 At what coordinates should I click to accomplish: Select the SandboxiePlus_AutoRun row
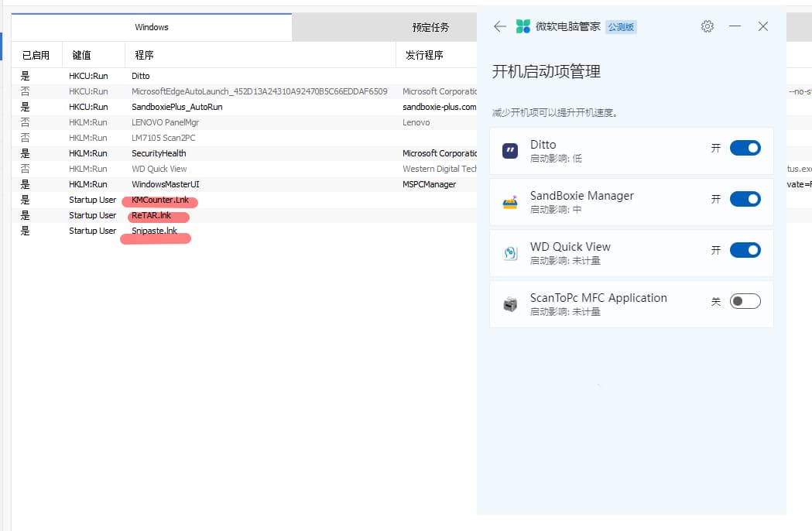[176, 107]
